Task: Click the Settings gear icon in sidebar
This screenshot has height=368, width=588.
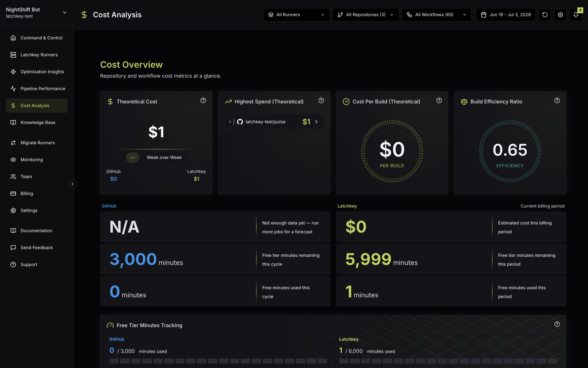Action: tap(13, 210)
